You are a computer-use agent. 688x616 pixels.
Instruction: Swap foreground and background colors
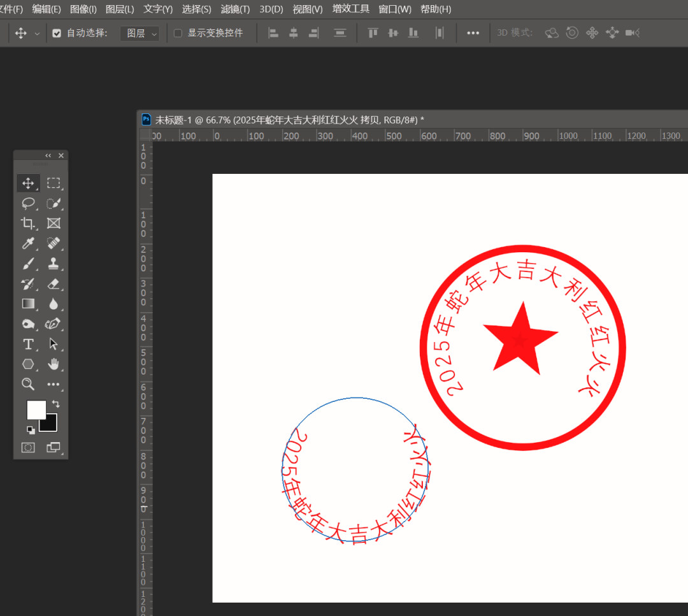[x=55, y=404]
